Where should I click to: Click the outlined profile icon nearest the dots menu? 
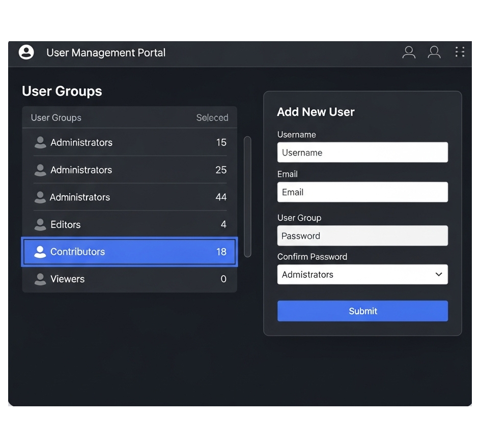click(x=434, y=52)
